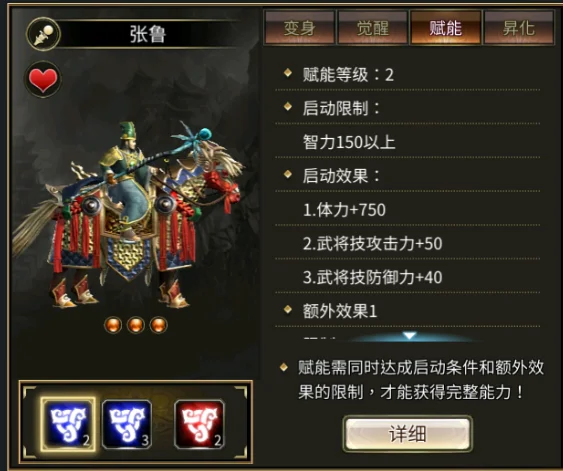
Task: Open the 赋能 tab
Action: (446, 28)
